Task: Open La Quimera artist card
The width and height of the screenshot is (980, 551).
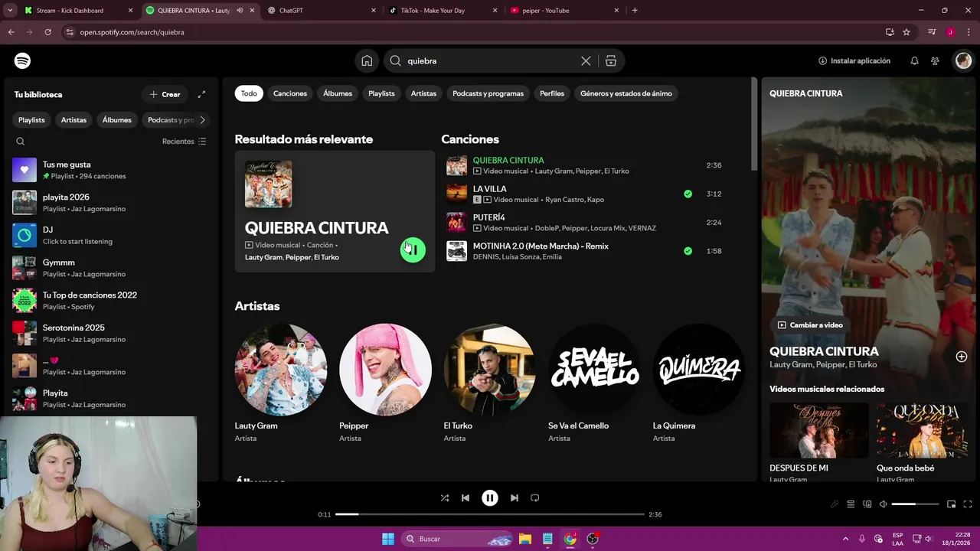Action: pos(698,382)
